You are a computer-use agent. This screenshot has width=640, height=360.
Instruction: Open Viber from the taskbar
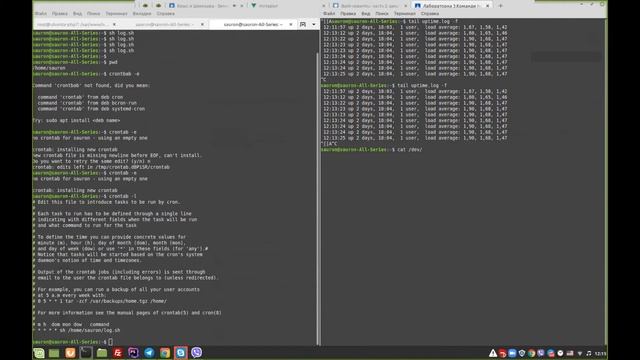coord(196,352)
